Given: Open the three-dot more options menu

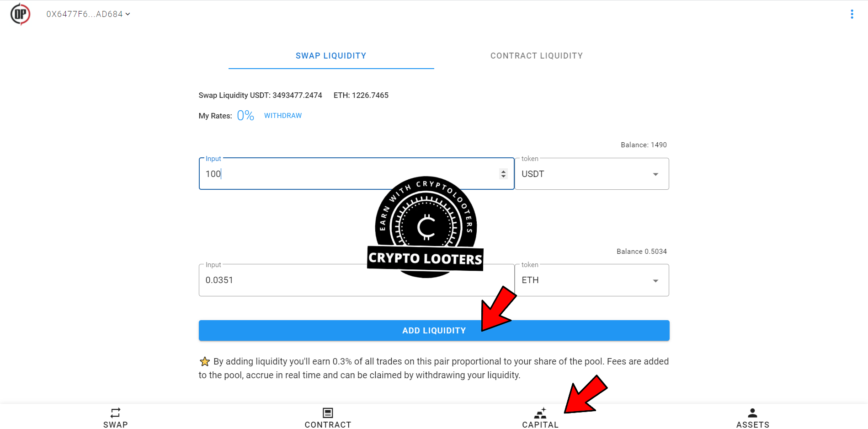Looking at the screenshot, I should coord(852,14).
